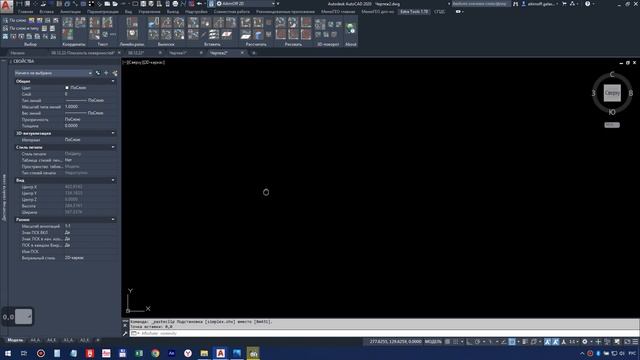Create a new drawing tab with plus button
Screen dimensions: 640x360
coord(253,53)
